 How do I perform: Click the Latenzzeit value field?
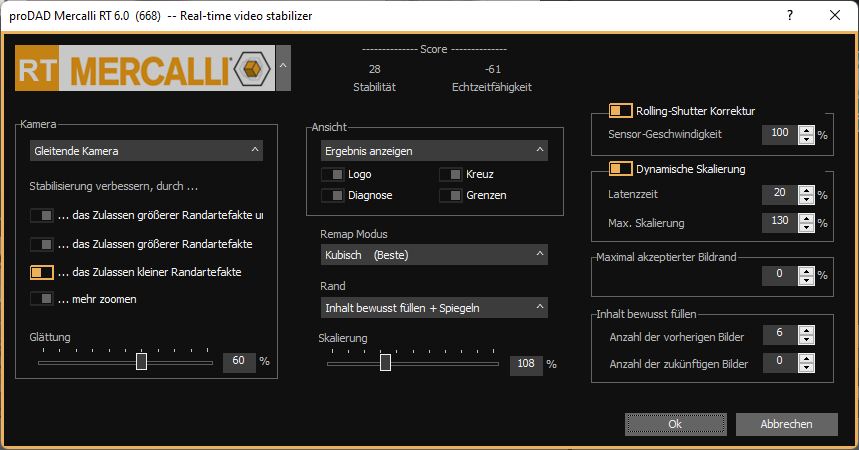pos(780,195)
